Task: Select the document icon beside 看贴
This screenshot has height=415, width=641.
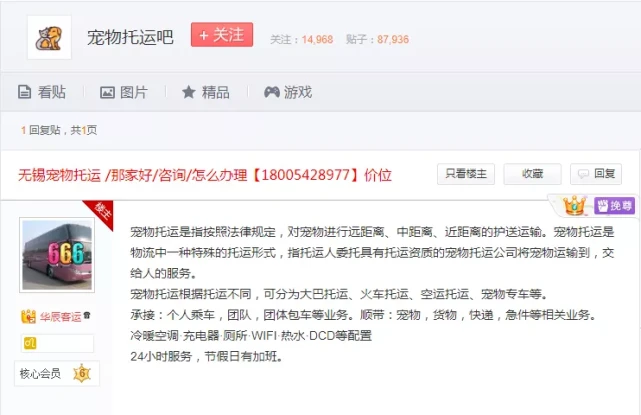Action: coord(24,92)
